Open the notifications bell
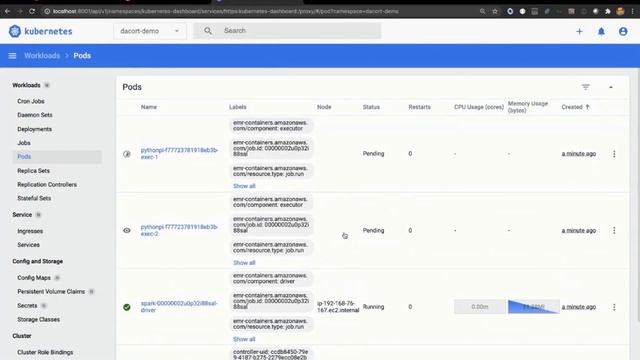 point(601,31)
